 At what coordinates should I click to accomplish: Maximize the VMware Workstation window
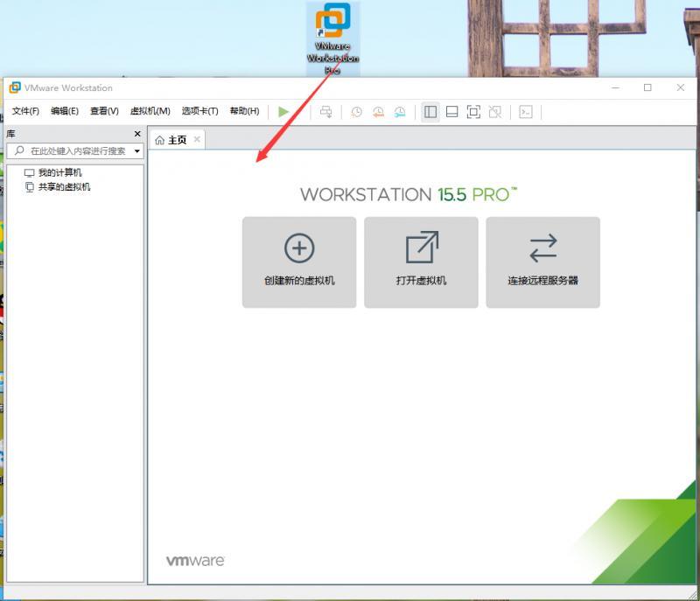tap(647, 87)
